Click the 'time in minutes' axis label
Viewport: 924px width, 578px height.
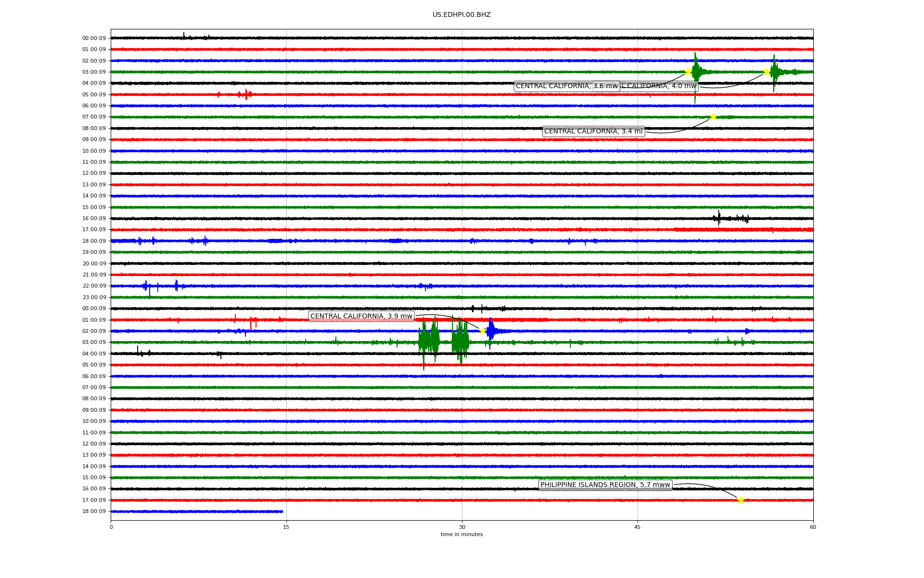[x=462, y=535]
